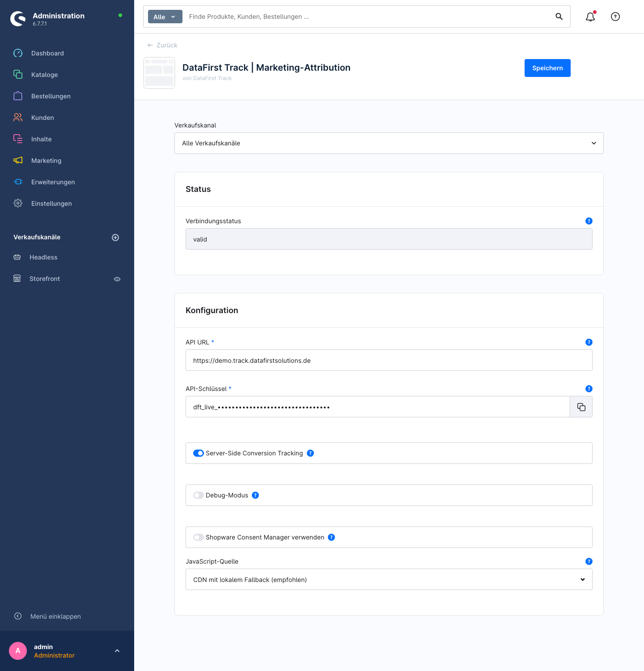Show help tooltip for API-Schlüssel

coord(589,389)
